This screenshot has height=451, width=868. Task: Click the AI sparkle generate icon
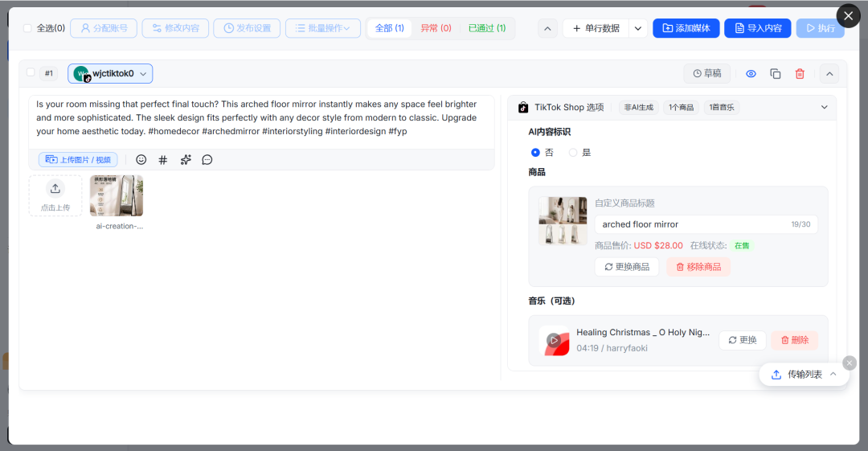coord(186,159)
